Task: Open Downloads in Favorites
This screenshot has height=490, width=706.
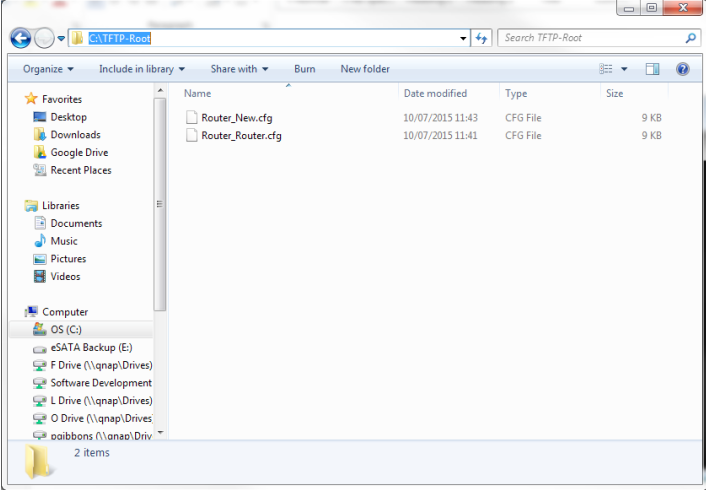Action: [x=75, y=135]
